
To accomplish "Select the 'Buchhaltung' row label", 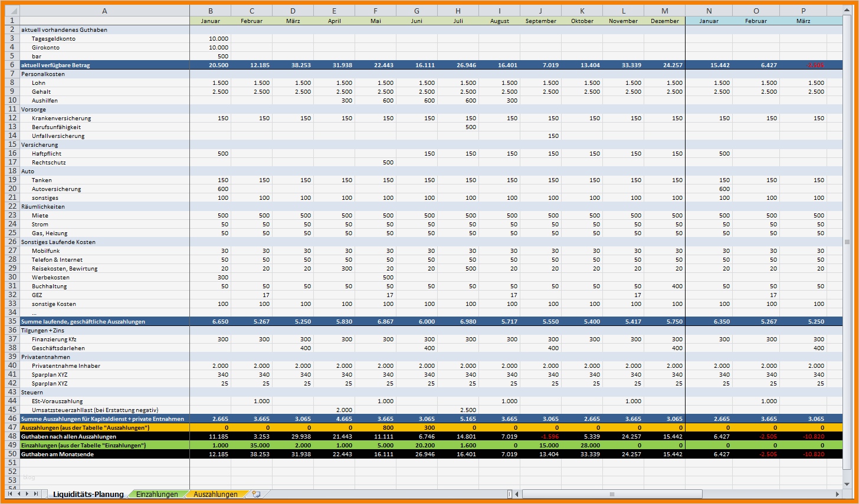I will 104,286.
